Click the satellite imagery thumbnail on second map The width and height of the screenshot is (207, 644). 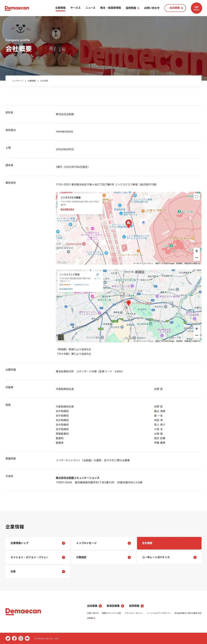(61, 337)
